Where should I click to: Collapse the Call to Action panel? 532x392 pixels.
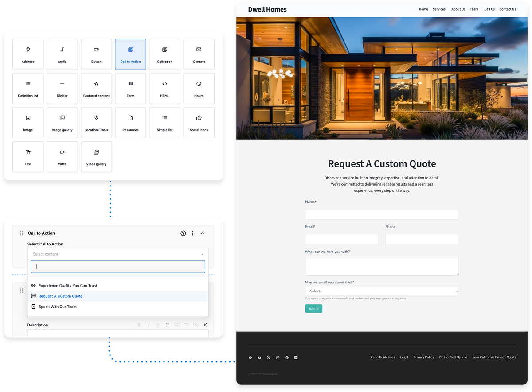point(203,233)
